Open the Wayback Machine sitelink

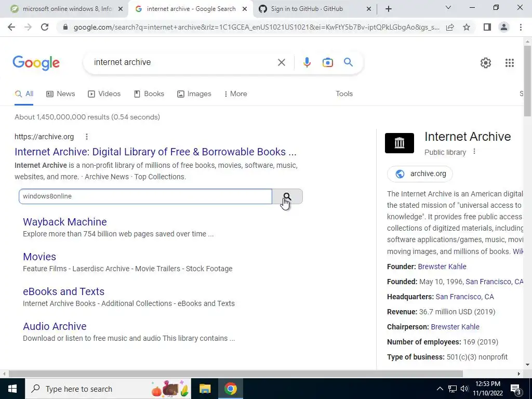65,222
